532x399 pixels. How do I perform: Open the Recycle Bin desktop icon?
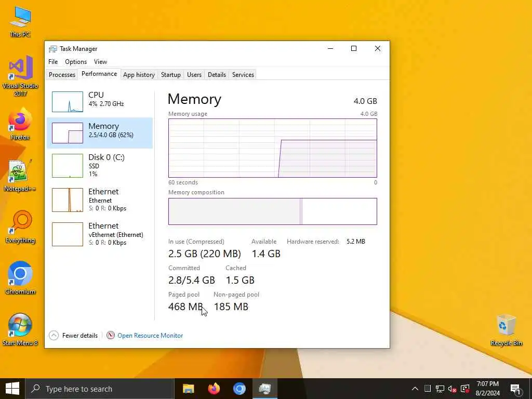point(506,330)
